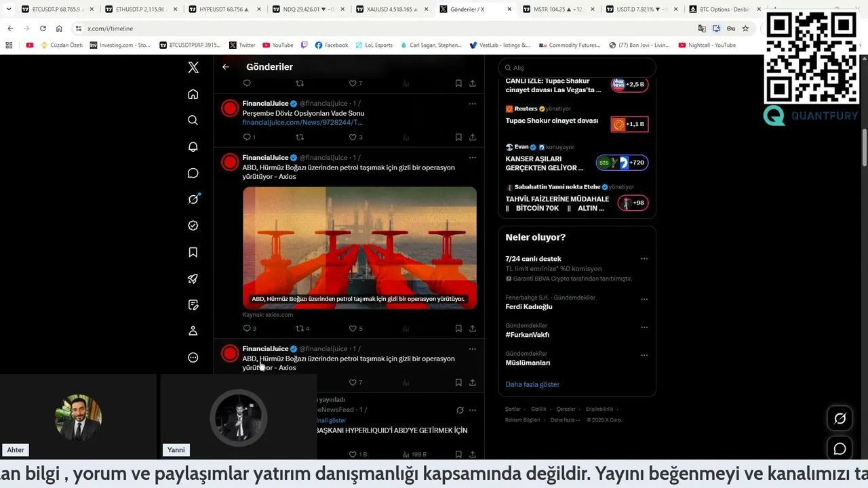
Task: Go back using the arrow beside Gönderiler
Action: tap(226, 67)
